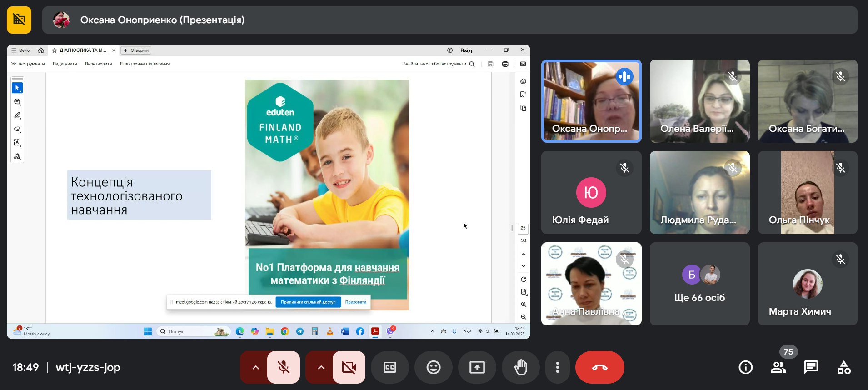The image size is (868, 390).
Task: Open the three-dot more options menu
Action: click(x=558, y=367)
